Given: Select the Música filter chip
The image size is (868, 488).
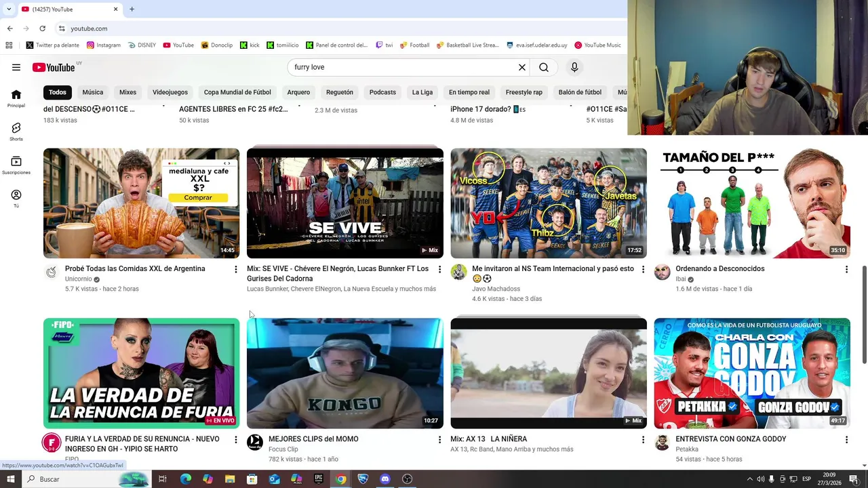Looking at the screenshot, I should (x=93, y=92).
